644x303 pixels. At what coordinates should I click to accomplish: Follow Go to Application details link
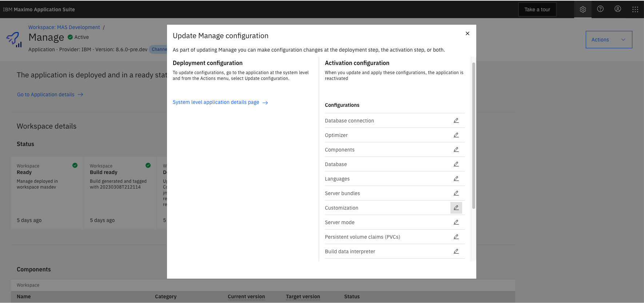(x=50, y=94)
